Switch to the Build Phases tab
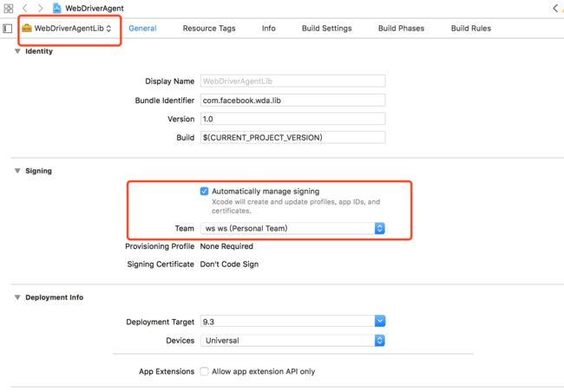The height and width of the screenshot is (392, 564). (x=401, y=29)
